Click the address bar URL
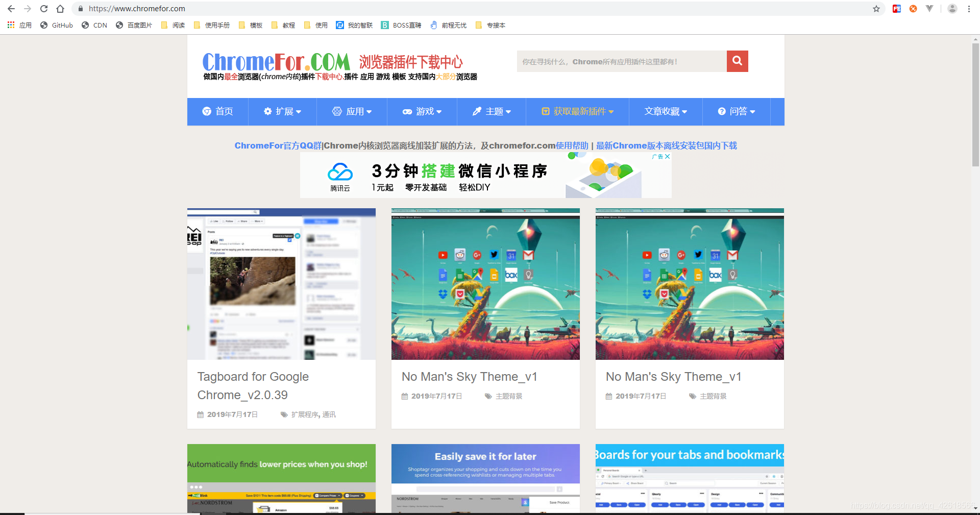This screenshot has width=980, height=515. coord(137,9)
